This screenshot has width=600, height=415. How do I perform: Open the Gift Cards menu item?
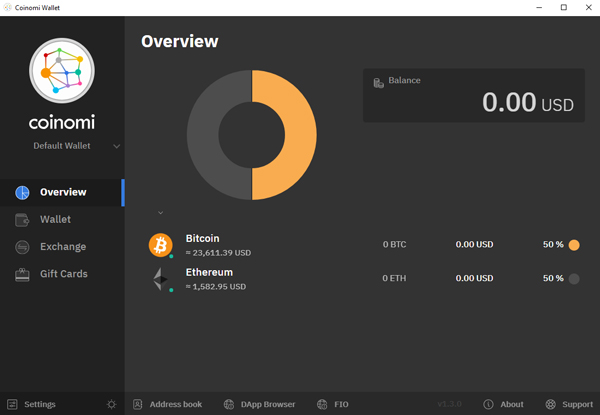click(64, 274)
